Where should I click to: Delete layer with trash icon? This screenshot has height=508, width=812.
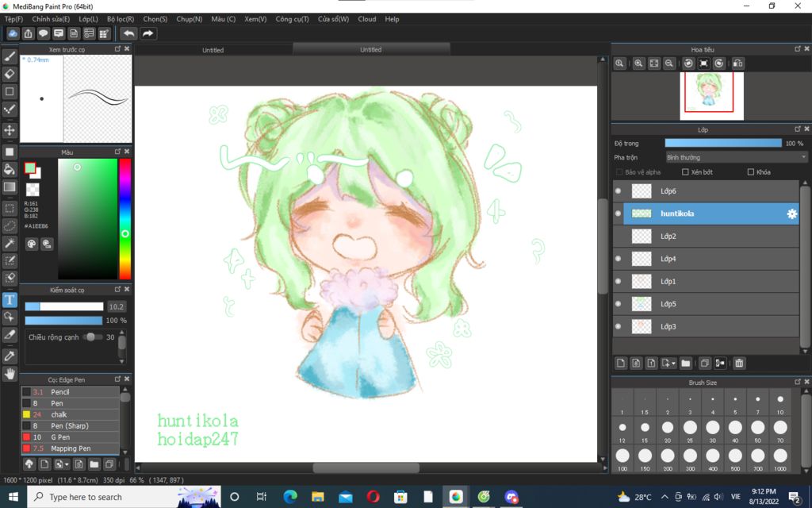click(x=739, y=364)
